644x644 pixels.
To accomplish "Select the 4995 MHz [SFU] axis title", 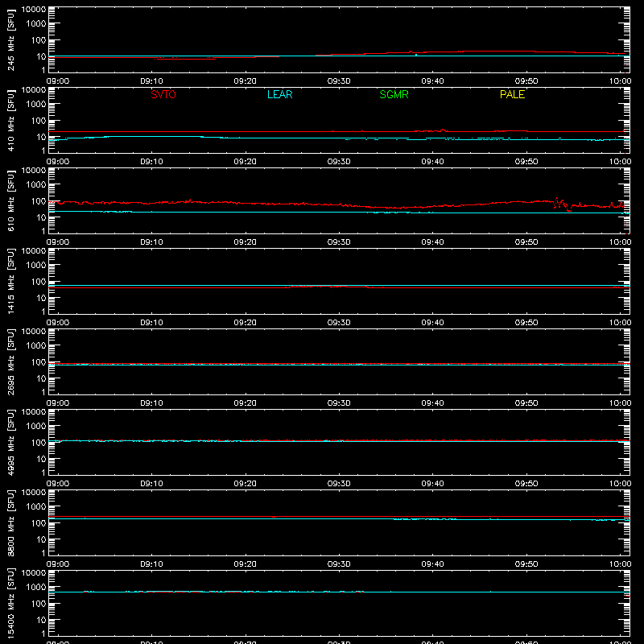I will pyautogui.click(x=10, y=443).
